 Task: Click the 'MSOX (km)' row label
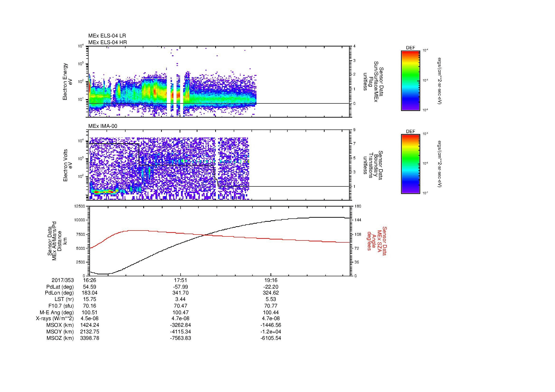pyautogui.click(x=60, y=325)
